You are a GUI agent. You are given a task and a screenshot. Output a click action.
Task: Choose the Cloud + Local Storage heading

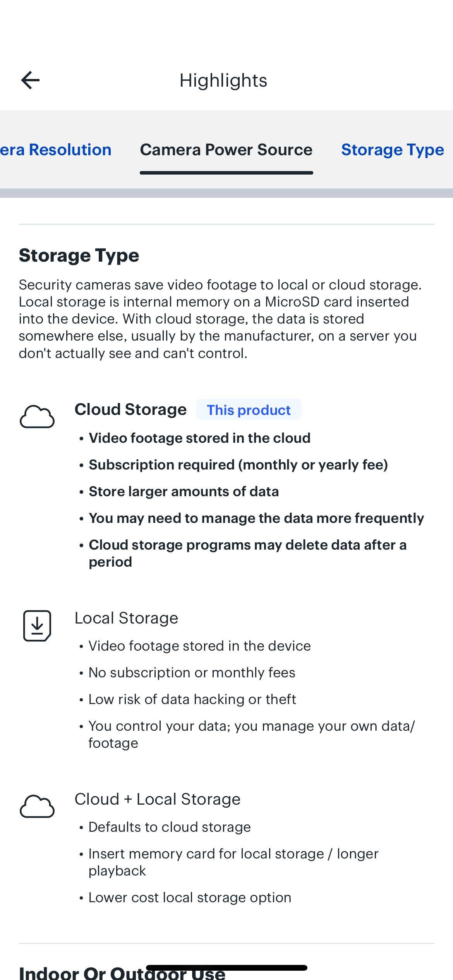pyautogui.click(x=157, y=799)
